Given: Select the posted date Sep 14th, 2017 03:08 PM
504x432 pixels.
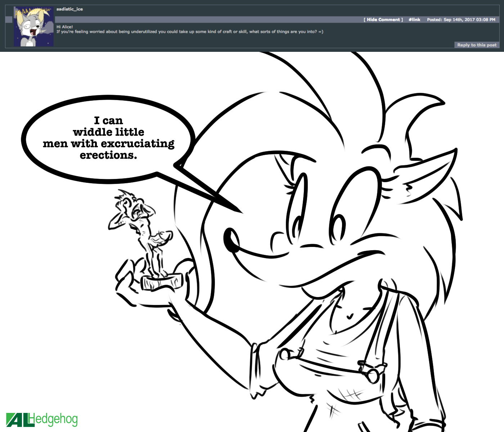Looking at the screenshot, I should (469, 19).
